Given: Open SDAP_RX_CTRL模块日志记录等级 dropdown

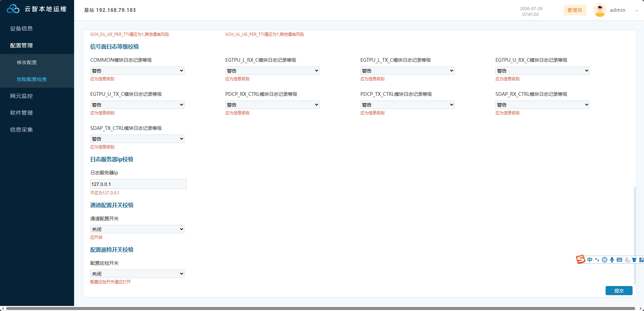Looking at the screenshot, I should (543, 105).
